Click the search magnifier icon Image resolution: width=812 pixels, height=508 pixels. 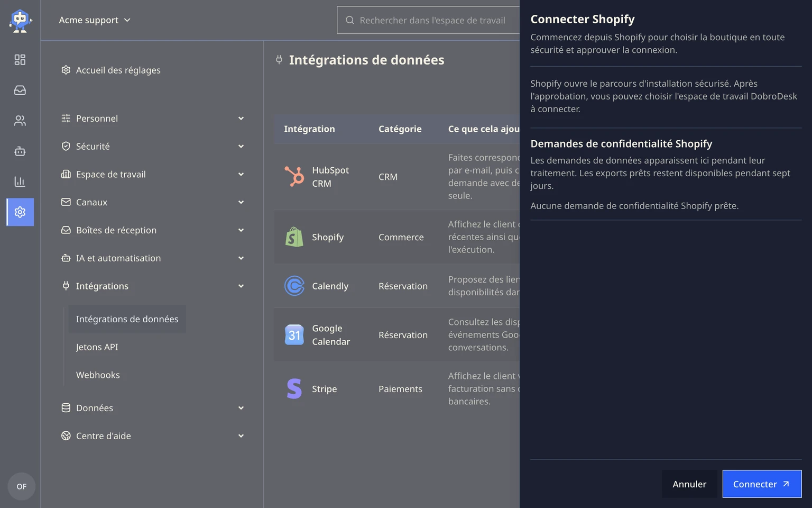pos(350,20)
